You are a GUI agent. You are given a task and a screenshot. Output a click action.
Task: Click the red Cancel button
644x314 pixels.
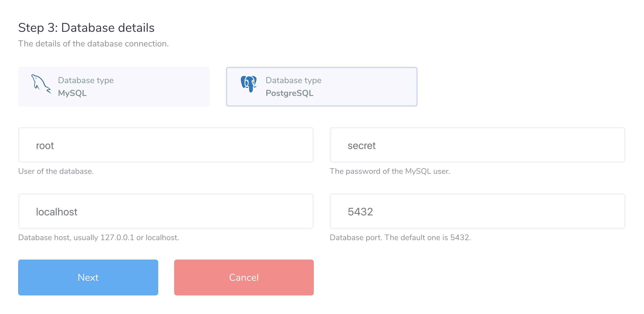(x=244, y=278)
